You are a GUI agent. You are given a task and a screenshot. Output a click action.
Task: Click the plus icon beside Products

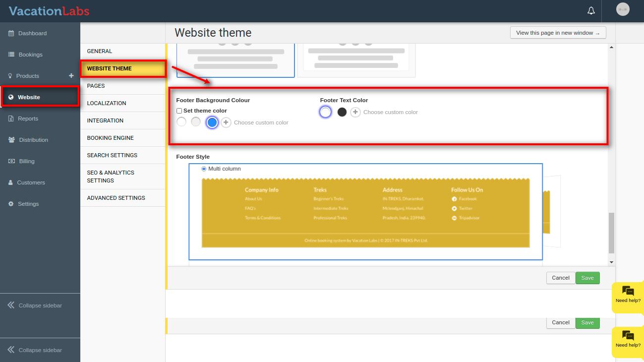71,75
